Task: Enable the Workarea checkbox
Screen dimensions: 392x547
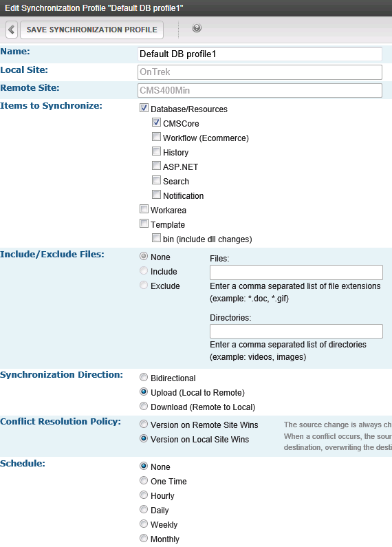Action: [144, 209]
